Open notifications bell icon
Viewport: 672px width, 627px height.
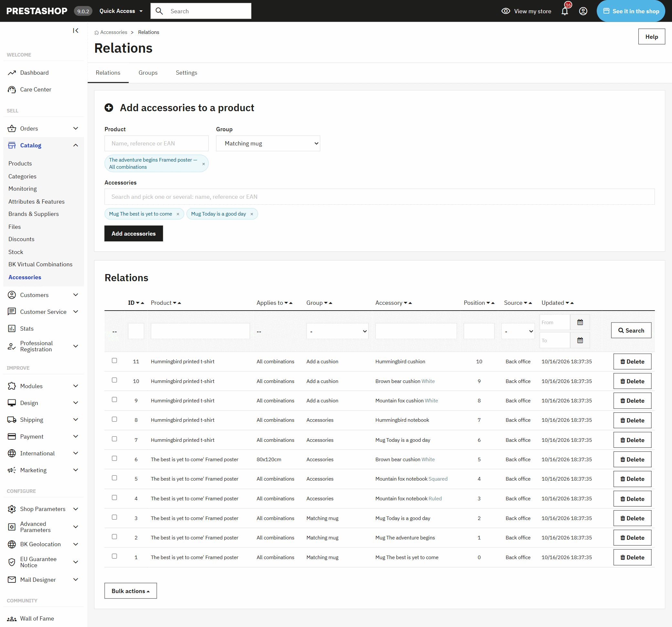tap(564, 11)
